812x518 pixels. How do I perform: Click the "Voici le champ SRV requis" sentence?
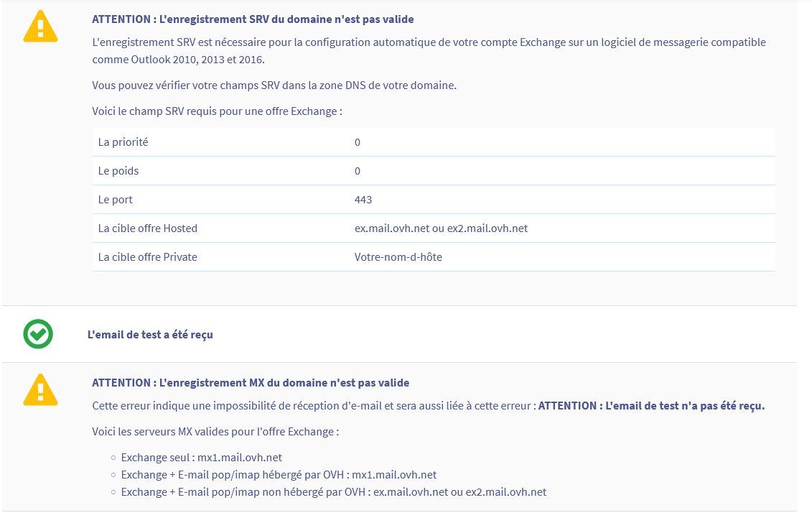[217, 111]
